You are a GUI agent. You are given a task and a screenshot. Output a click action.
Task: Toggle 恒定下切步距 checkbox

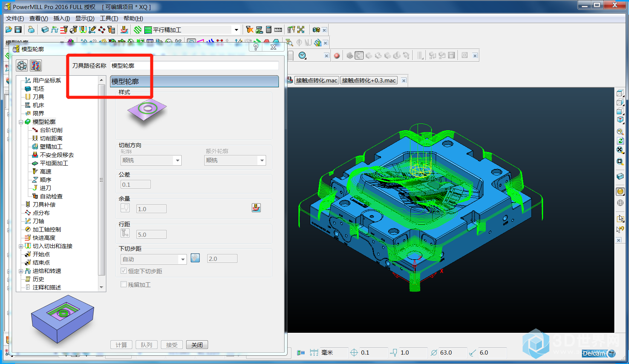(124, 271)
